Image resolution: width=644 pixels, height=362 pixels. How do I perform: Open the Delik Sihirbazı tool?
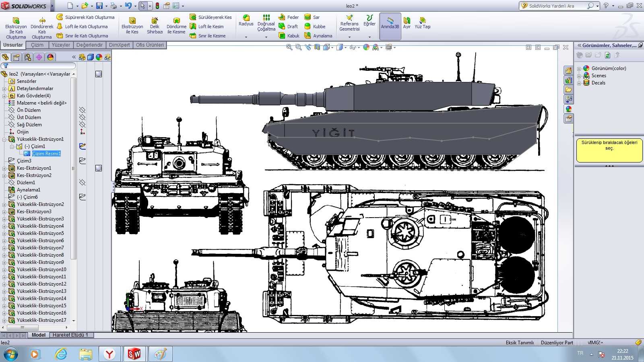point(155,26)
